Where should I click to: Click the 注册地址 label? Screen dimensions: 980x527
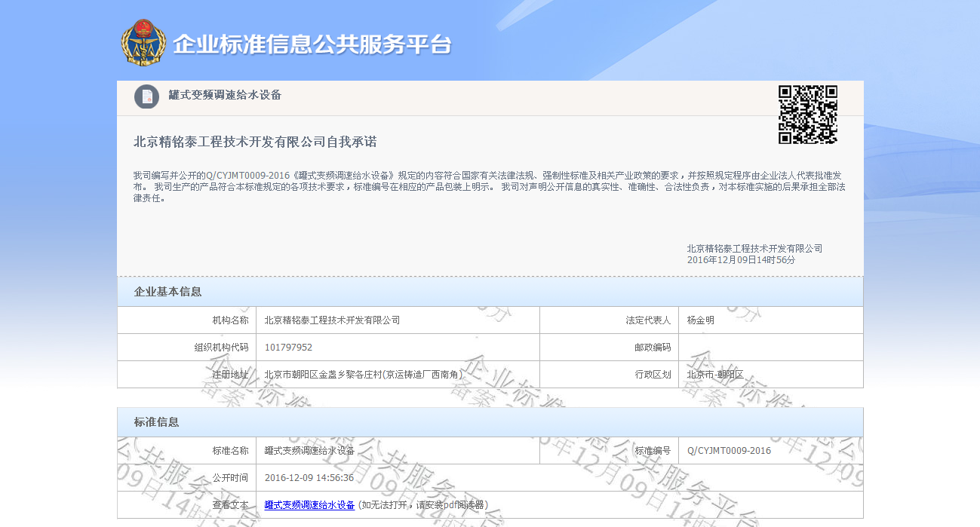230,375
